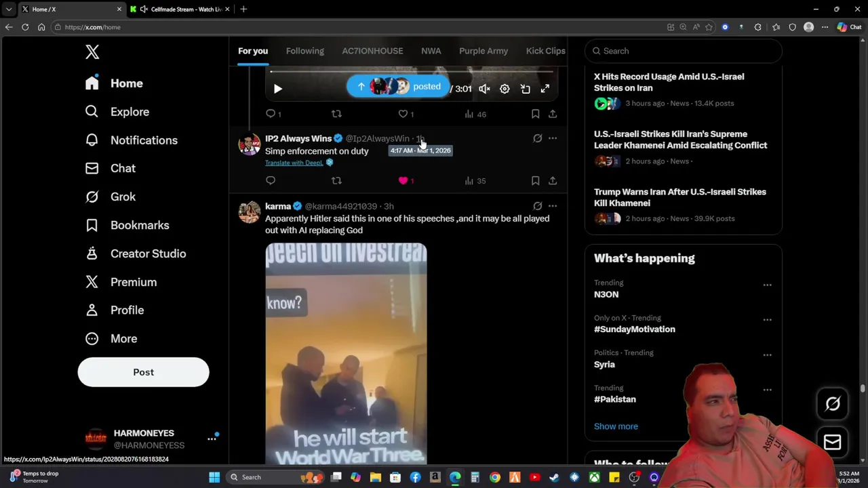Unmute the video player

click(484, 89)
